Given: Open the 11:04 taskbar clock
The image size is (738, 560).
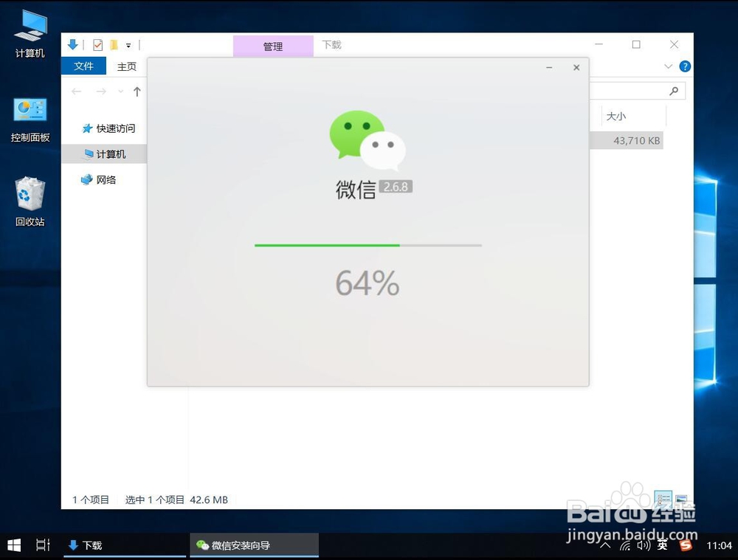Looking at the screenshot, I should (719, 545).
